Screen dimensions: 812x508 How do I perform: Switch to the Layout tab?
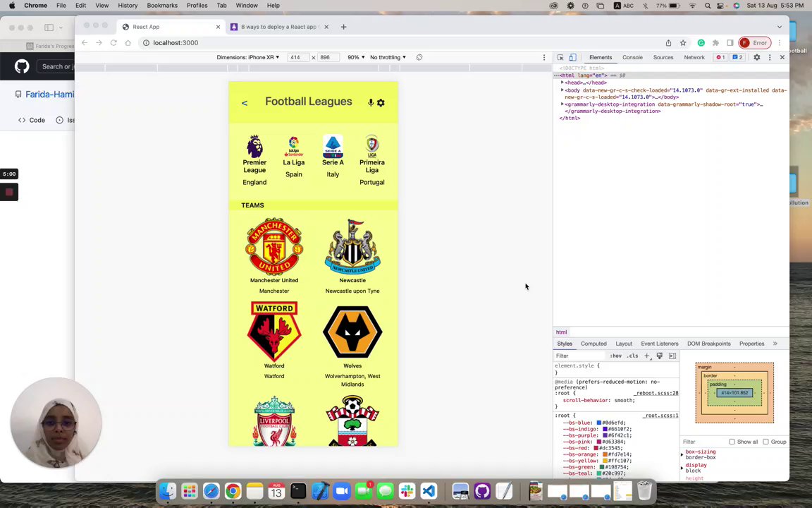coord(624,344)
